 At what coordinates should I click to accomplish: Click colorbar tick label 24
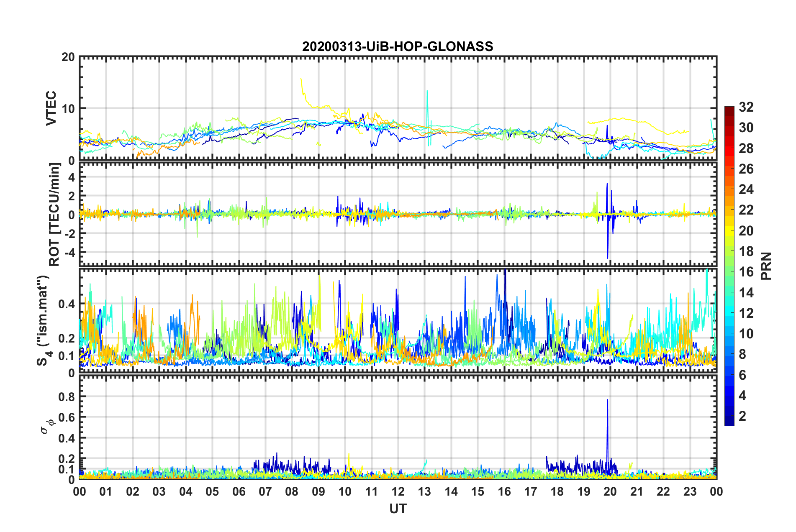pyautogui.click(x=746, y=189)
